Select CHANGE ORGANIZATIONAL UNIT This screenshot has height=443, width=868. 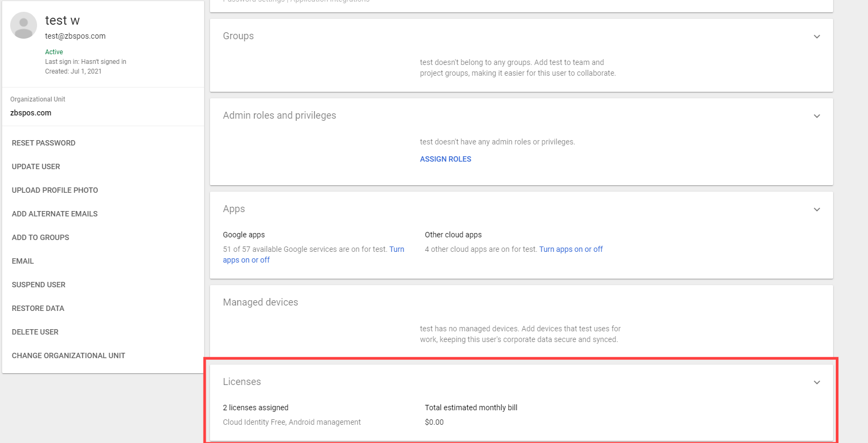68,355
